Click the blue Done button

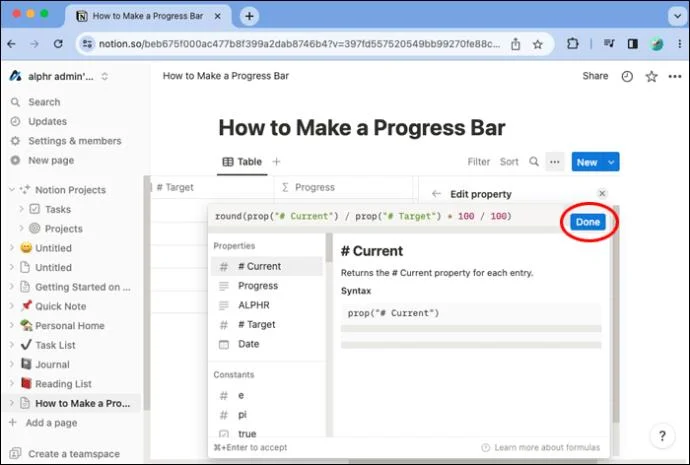(588, 222)
